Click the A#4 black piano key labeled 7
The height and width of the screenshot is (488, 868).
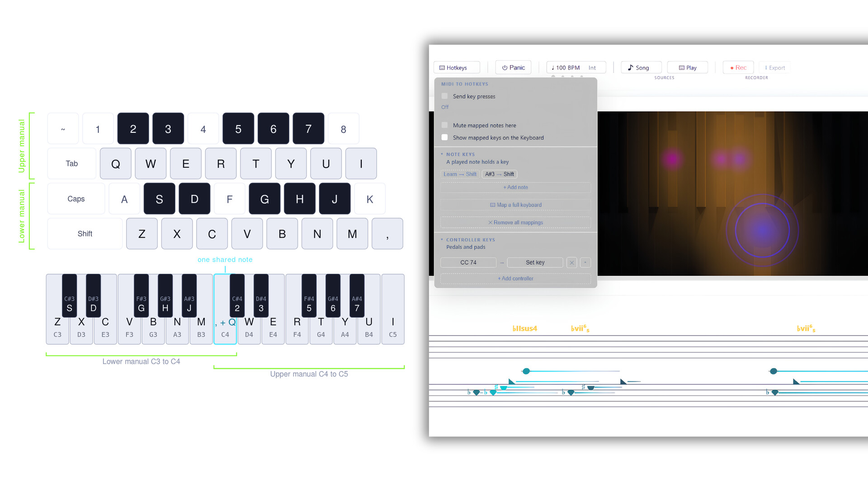click(x=357, y=296)
